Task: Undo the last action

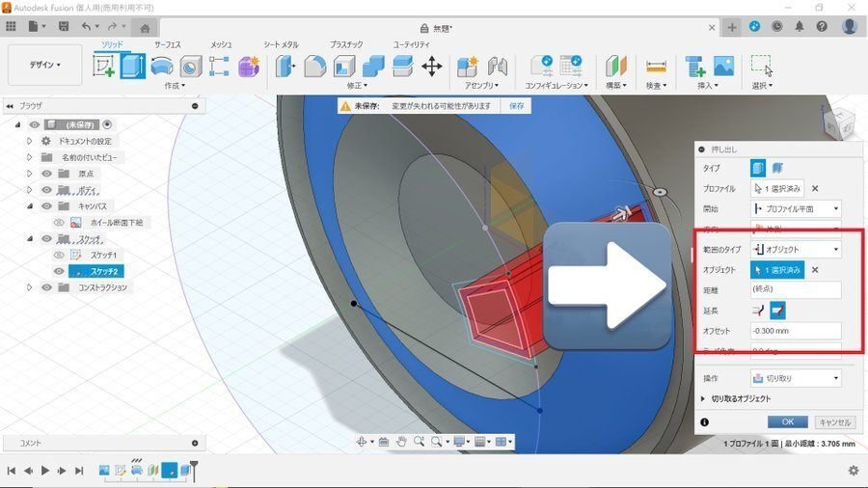Action: 86,26
